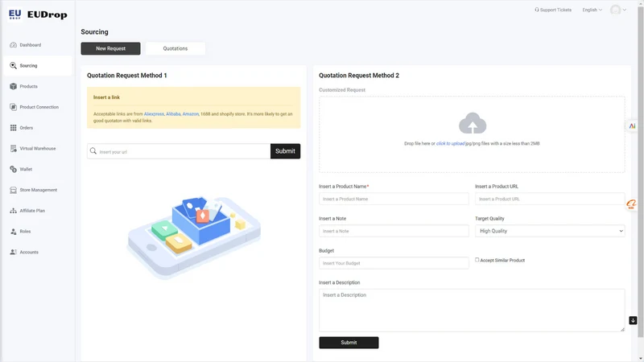Viewport: 644px width, 362px height.
Task: Focus the Product URL input
Action: [550, 199]
